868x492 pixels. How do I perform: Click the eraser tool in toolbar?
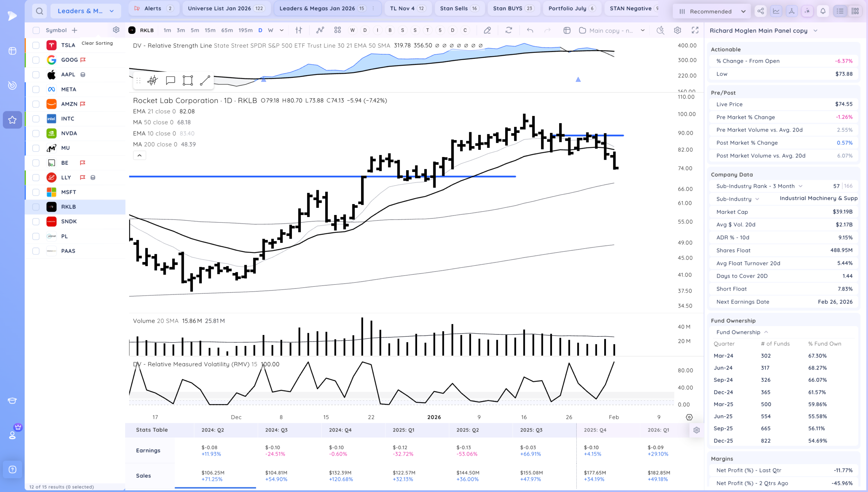pyautogui.click(x=487, y=30)
